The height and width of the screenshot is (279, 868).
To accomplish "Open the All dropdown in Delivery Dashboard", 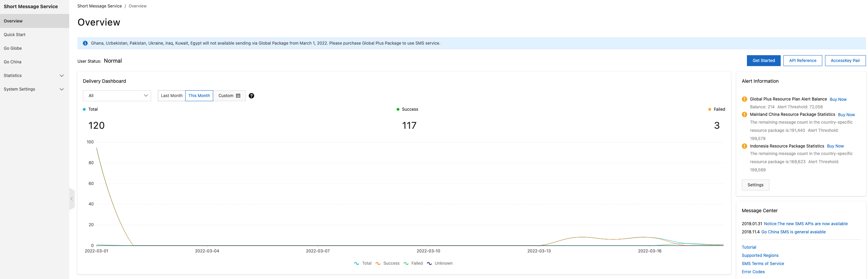I will point(117,96).
